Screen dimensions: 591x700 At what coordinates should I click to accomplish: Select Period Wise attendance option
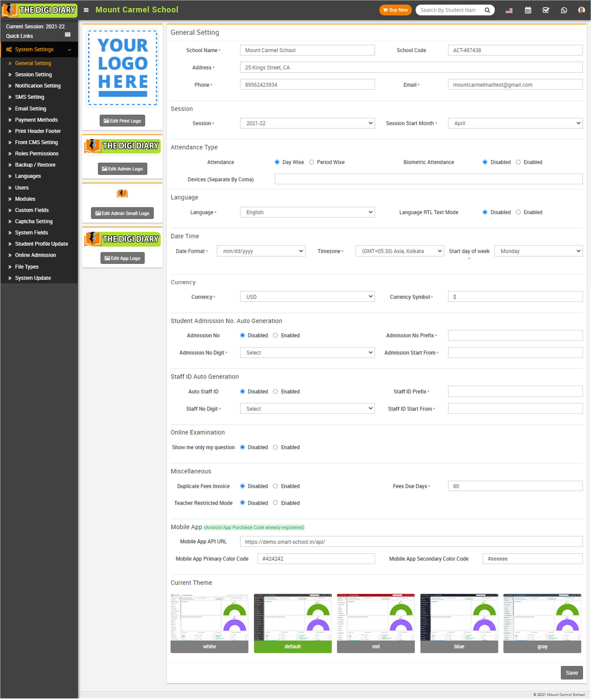point(312,162)
